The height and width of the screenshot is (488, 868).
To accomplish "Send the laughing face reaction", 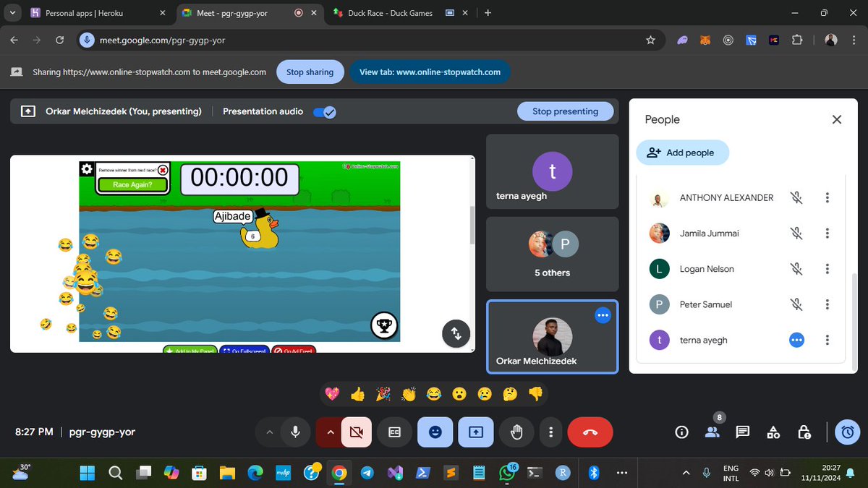I will click(434, 394).
